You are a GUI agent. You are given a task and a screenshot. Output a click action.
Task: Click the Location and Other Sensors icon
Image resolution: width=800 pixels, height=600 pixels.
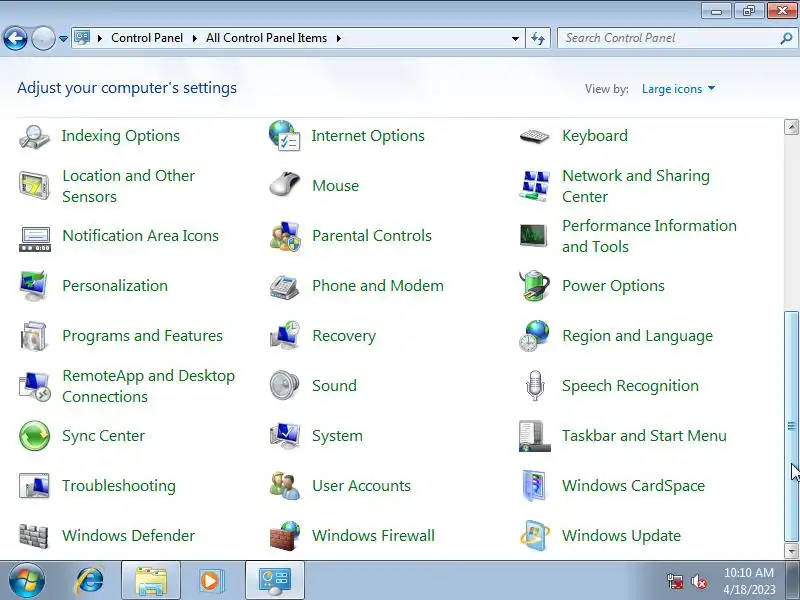click(x=34, y=186)
